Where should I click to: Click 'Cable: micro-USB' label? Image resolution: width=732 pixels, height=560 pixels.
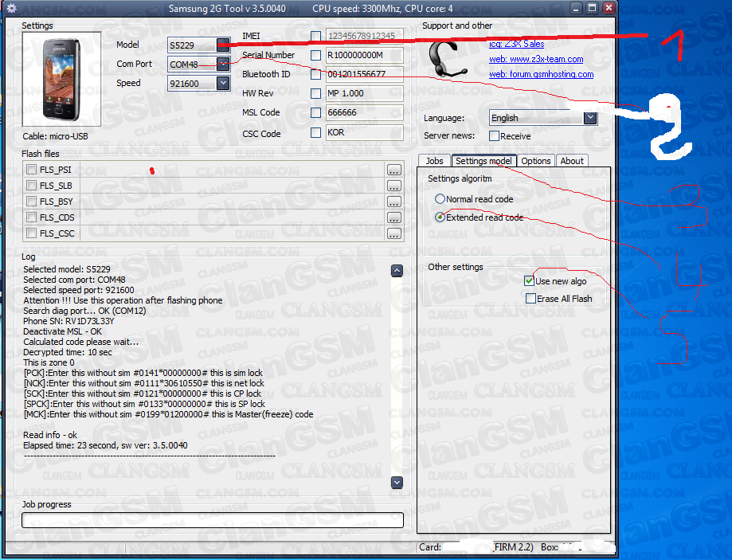tap(55, 136)
